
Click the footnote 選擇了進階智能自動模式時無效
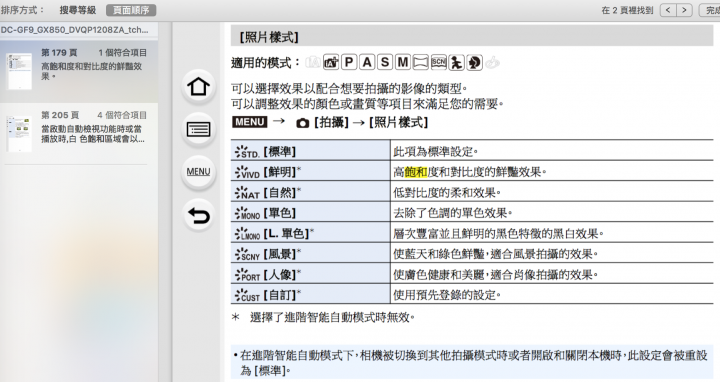coord(332,317)
